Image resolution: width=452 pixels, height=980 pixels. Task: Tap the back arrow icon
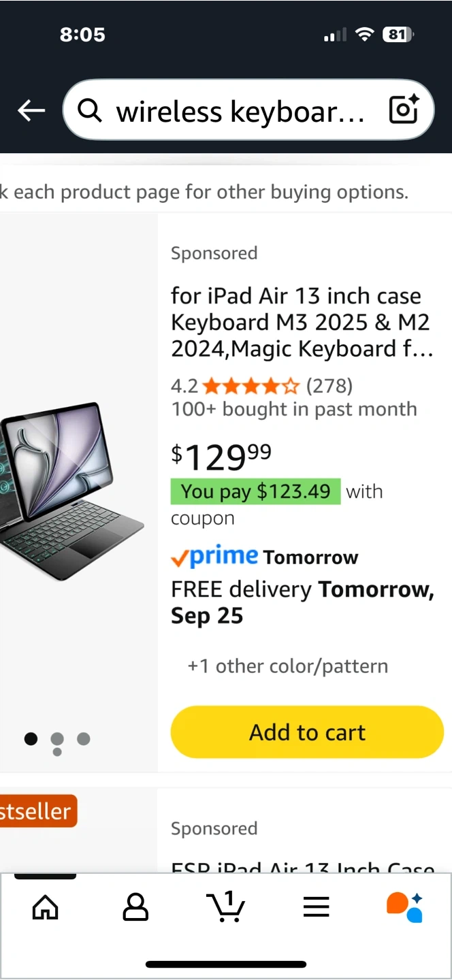pos(31,110)
